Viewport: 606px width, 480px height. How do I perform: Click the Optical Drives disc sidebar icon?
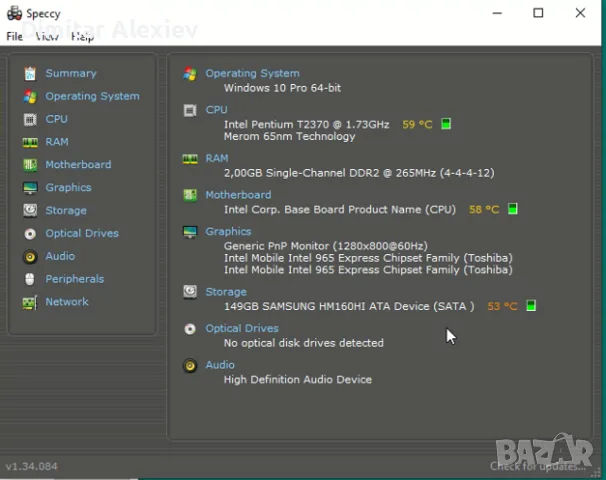[x=30, y=233]
